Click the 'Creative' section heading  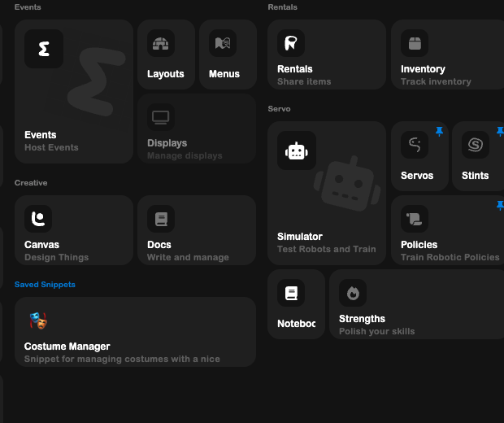pos(31,183)
